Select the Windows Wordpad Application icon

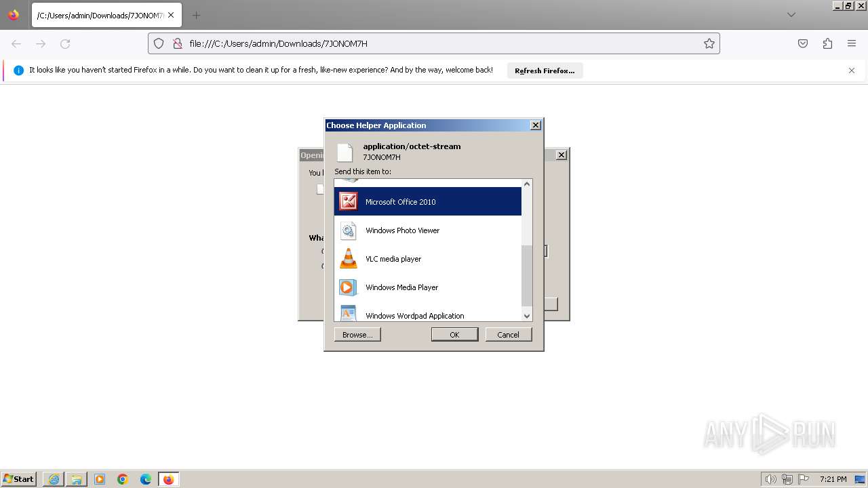tap(348, 314)
